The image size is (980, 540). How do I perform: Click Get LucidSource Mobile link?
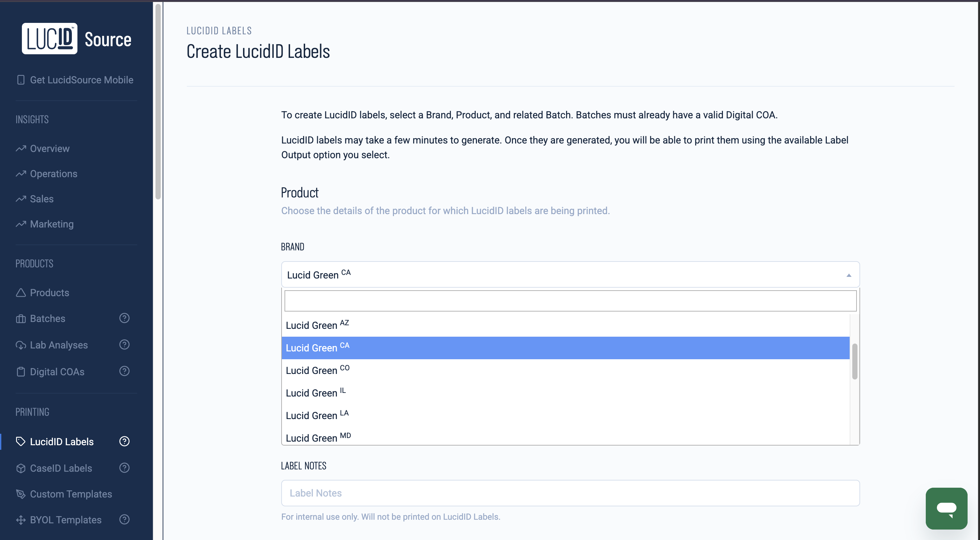(81, 80)
